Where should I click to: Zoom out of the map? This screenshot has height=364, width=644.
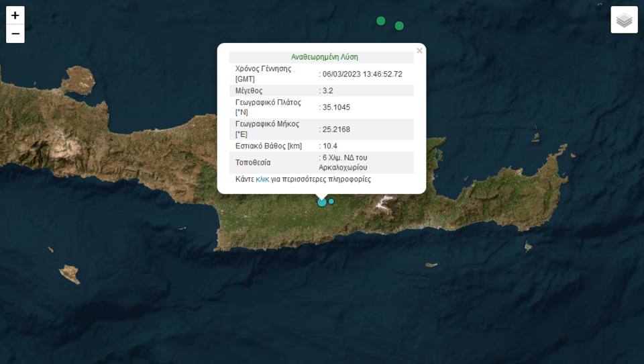pyautogui.click(x=15, y=34)
